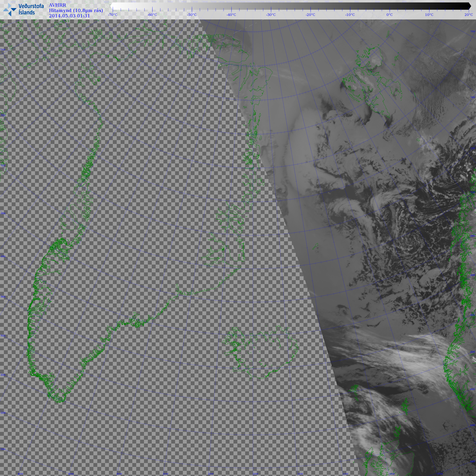Screen dimensions: 476x476
Task: Click the -50°C mark on temperature scale
Action: [x=192, y=15]
